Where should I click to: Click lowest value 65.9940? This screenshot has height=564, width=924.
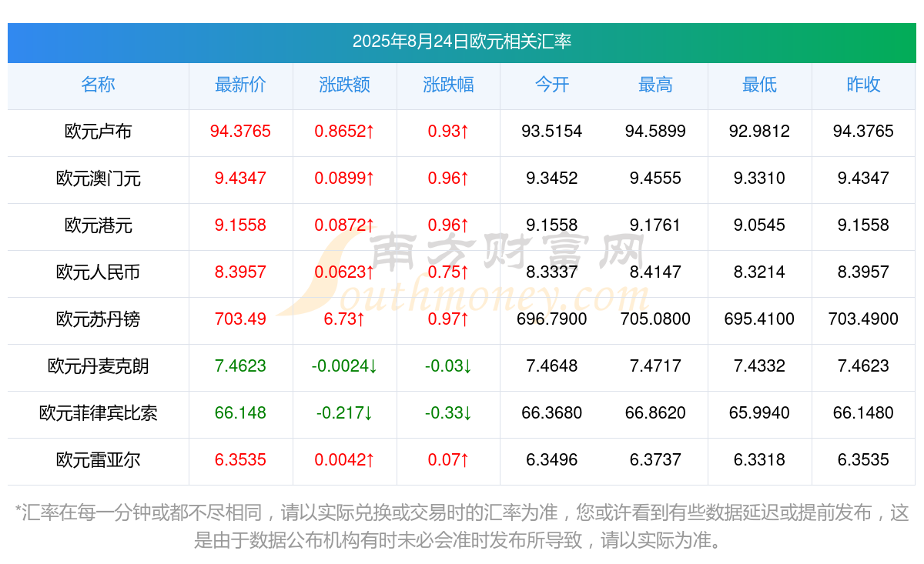click(x=759, y=413)
